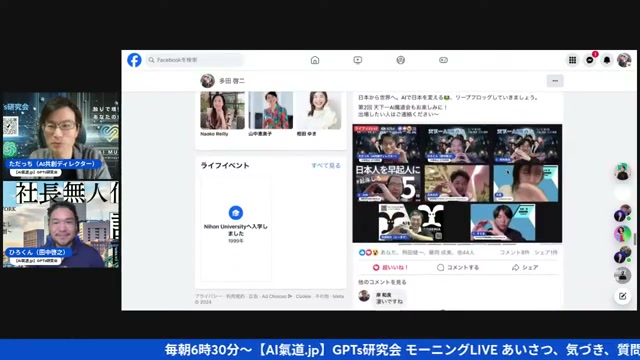Open the notifications bell

607,60
